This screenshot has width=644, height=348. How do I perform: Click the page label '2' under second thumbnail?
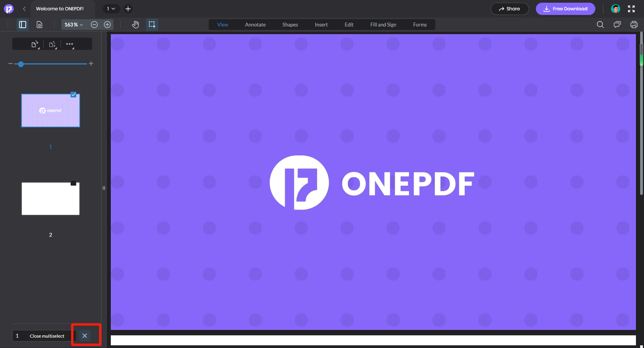[51, 235]
